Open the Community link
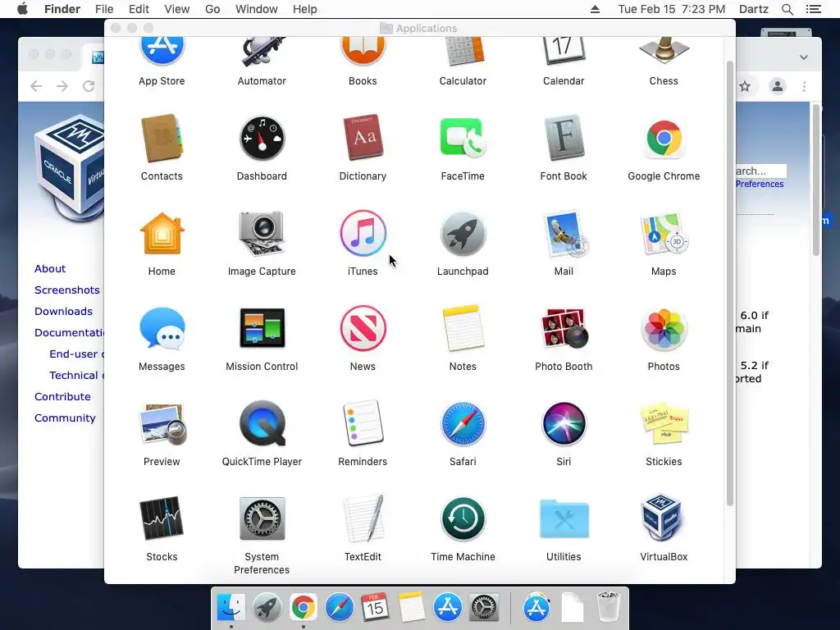This screenshot has height=630, width=840. 65,418
